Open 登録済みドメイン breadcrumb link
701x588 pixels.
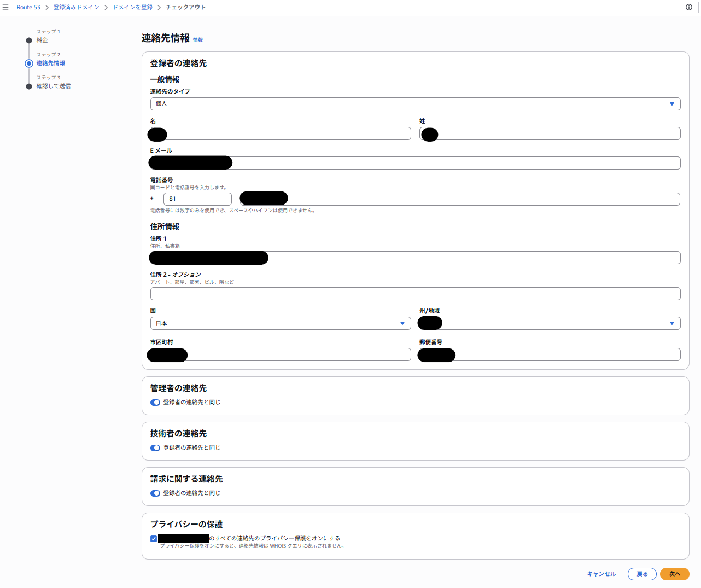point(77,7)
